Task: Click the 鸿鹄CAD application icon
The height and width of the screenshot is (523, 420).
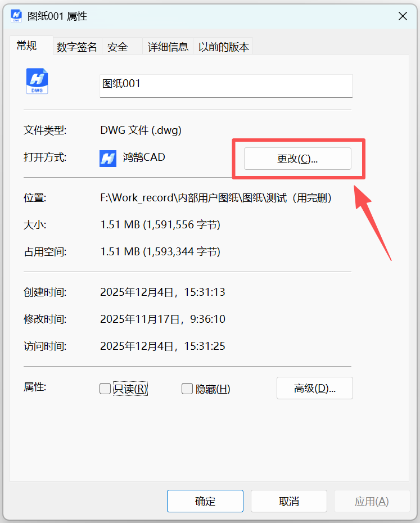Action: (x=108, y=158)
